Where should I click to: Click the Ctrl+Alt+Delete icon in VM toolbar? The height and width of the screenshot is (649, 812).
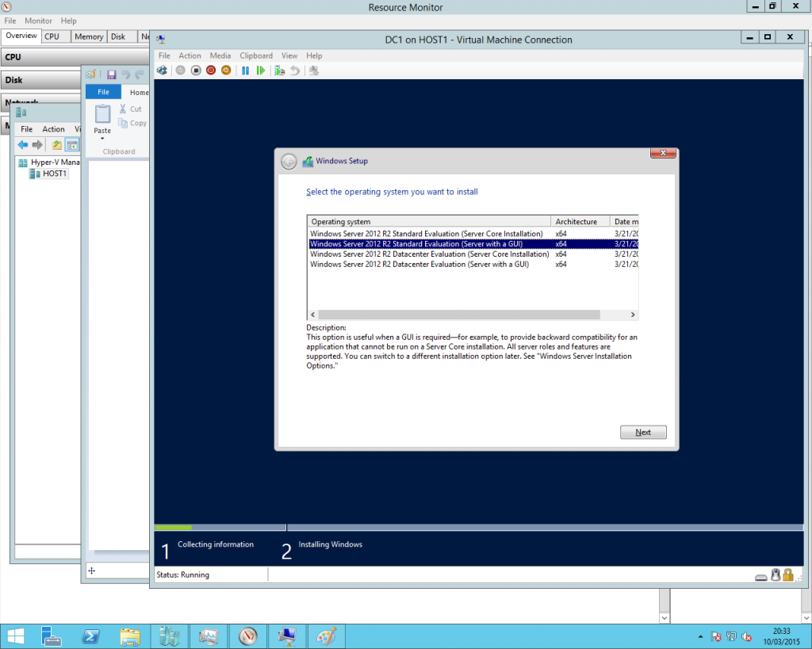[x=162, y=71]
